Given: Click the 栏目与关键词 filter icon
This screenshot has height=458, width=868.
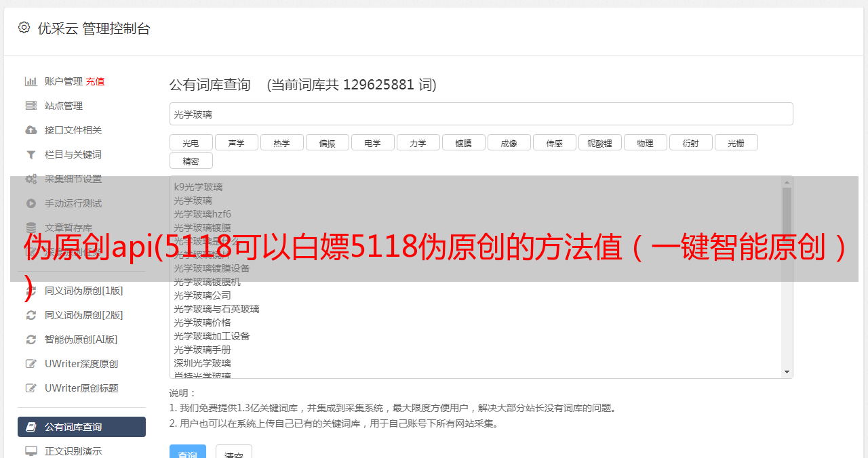Looking at the screenshot, I should [31, 154].
